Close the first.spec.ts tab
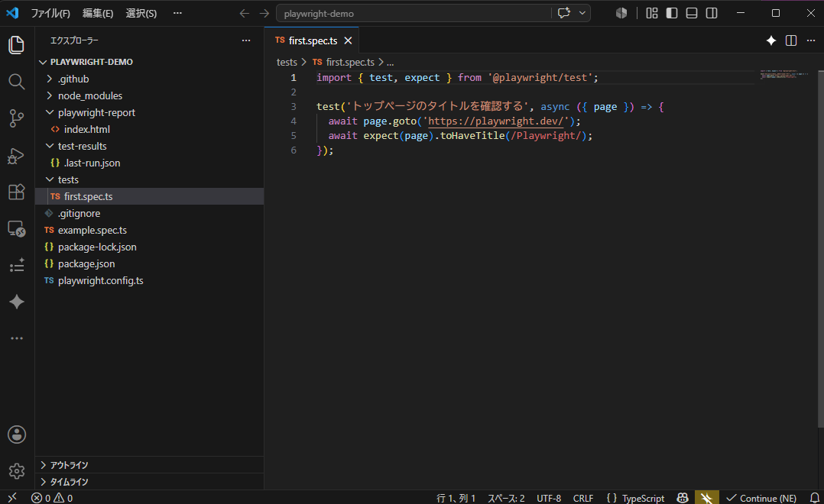The image size is (824, 504). (x=348, y=40)
